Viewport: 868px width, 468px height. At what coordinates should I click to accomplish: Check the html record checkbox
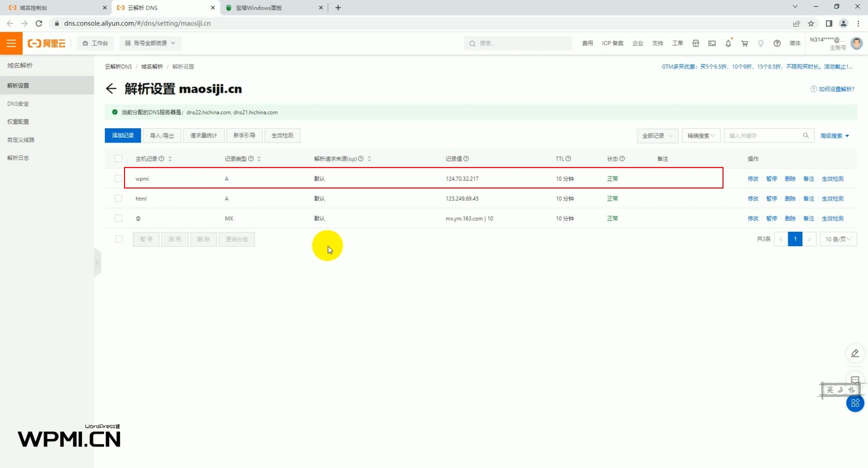pyautogui.click(x=118, y=198)
